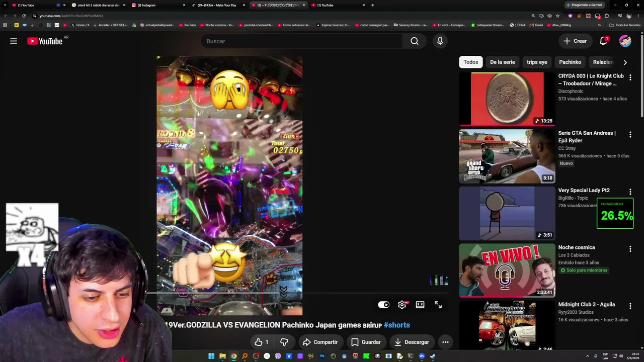Open Photoshop from the taskbar

[x=322, y=356]
